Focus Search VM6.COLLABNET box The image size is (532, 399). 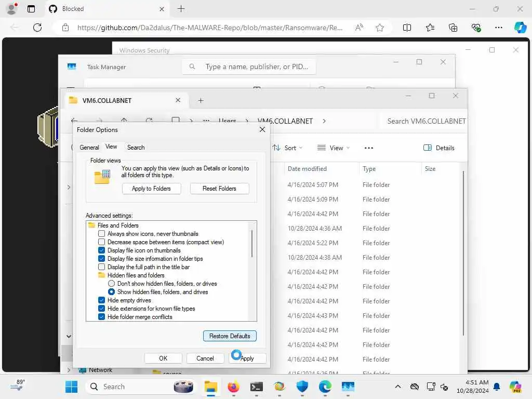click(423, 121)
